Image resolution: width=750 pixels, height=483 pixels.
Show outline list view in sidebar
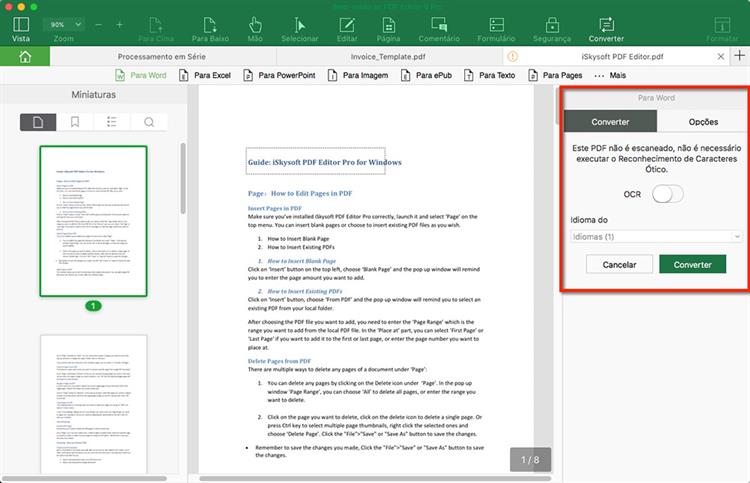coord(111,122)
